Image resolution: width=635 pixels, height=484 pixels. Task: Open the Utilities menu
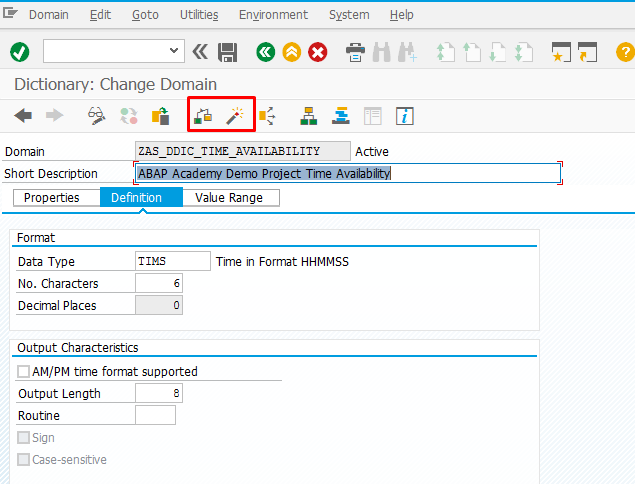pyautogui.click(x=199, y=15)
